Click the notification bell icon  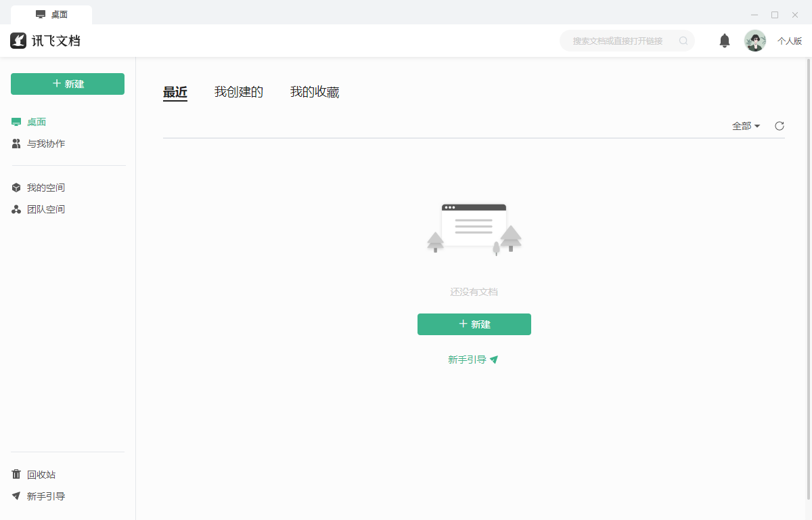point(724,40)
